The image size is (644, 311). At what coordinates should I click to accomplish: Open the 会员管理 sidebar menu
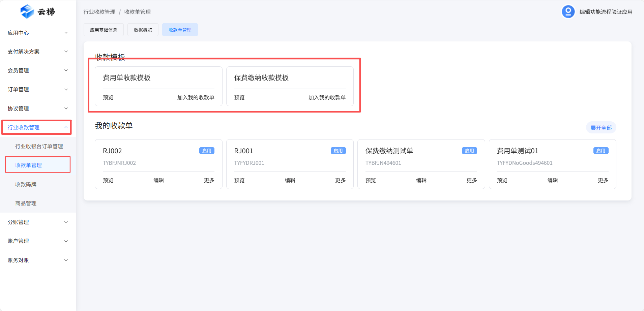(x=38, y=70)
